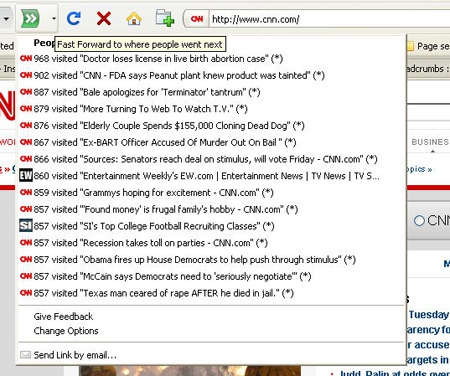The height and width of the screenshot is (376, 450).
Task: Stop loading with the red X icon
Action: pos(104,18)
